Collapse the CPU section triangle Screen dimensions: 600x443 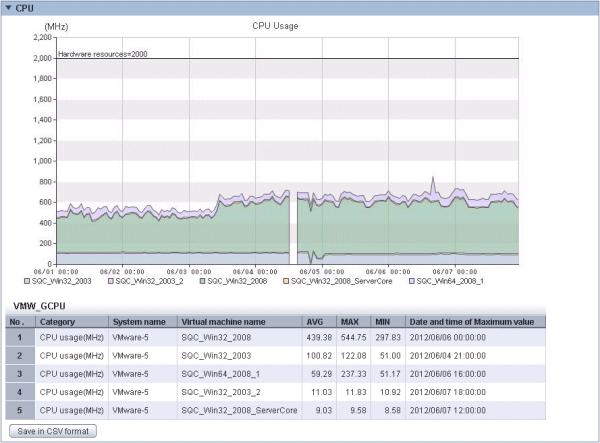pos(8,8)
